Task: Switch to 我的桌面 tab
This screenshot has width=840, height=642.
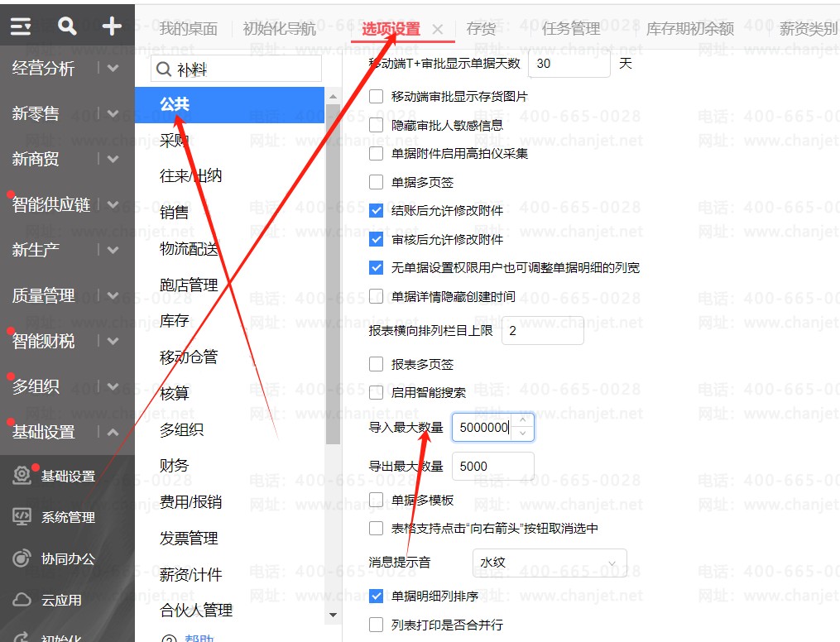Action: point(188,28)
